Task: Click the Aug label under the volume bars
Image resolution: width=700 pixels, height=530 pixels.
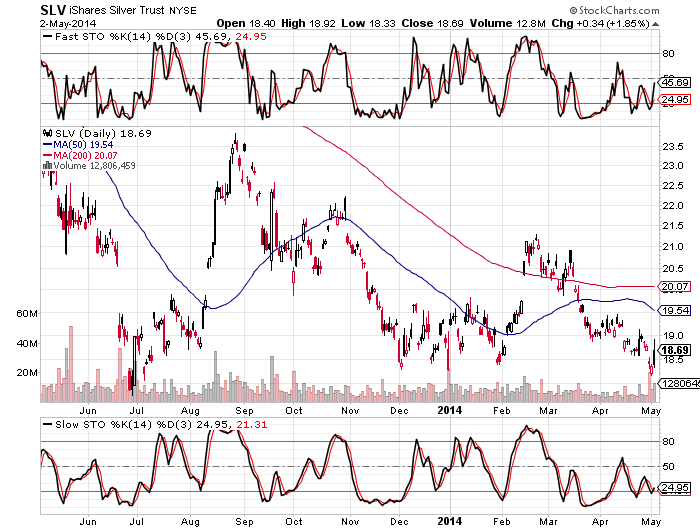Action: pyautogui.click(x=191, y=411)
